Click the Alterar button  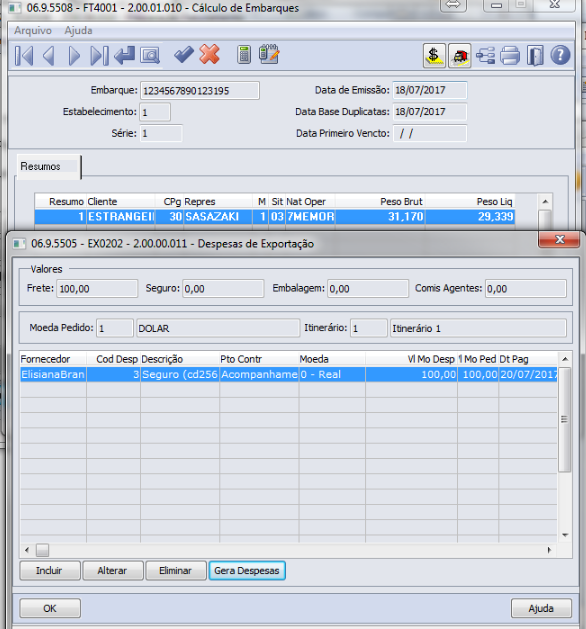(113, 570)
